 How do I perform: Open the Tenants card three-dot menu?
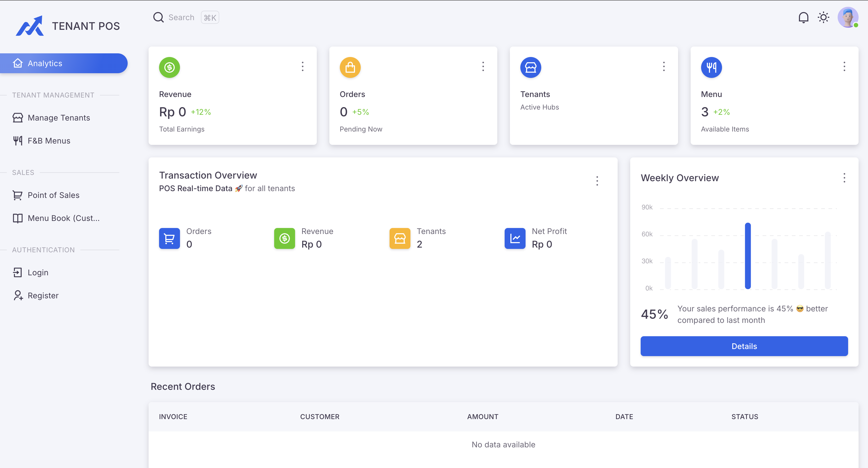pyautogui.click(x=664, y=66)
